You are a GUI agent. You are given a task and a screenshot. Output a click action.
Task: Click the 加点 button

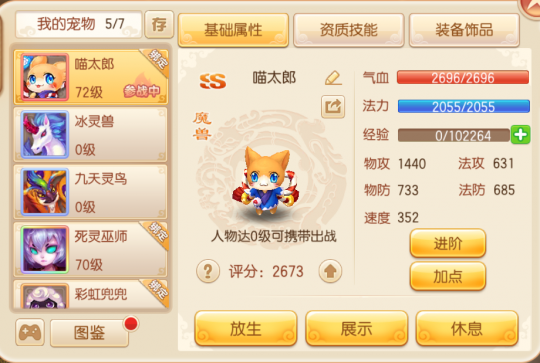click(448, 277)
